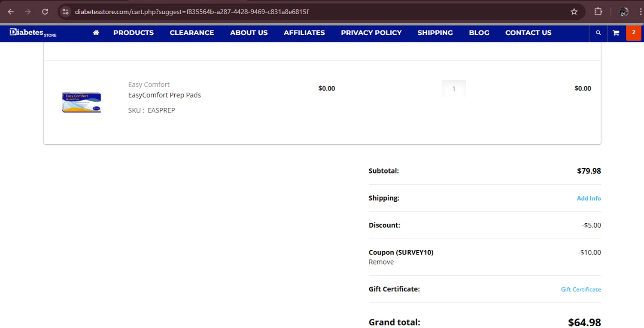This screenshot has width=644, height=328.
Task: Go to the store home icon
Action: (x=96, y=33)
